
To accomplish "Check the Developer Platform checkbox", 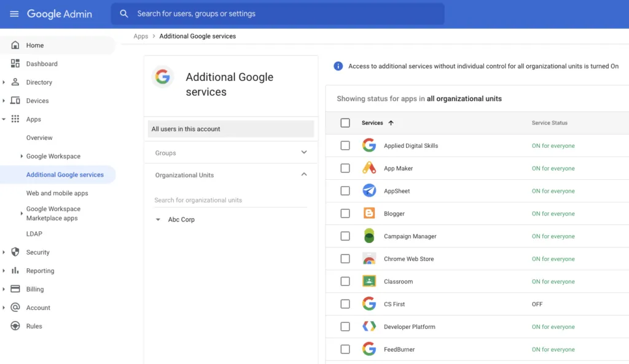I will click(x=345, y=327).
